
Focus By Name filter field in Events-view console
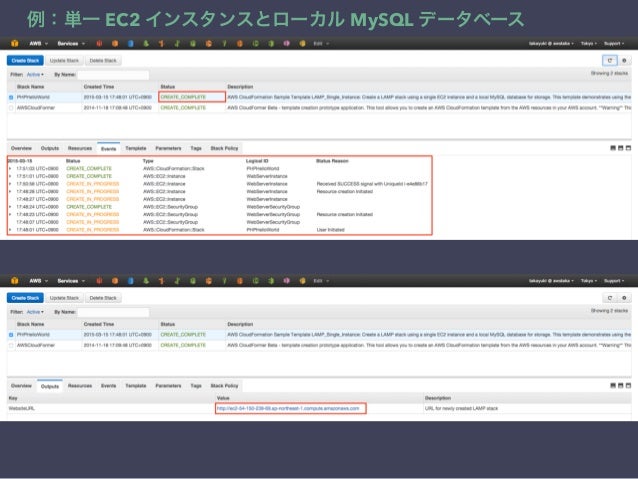[113, 75]
